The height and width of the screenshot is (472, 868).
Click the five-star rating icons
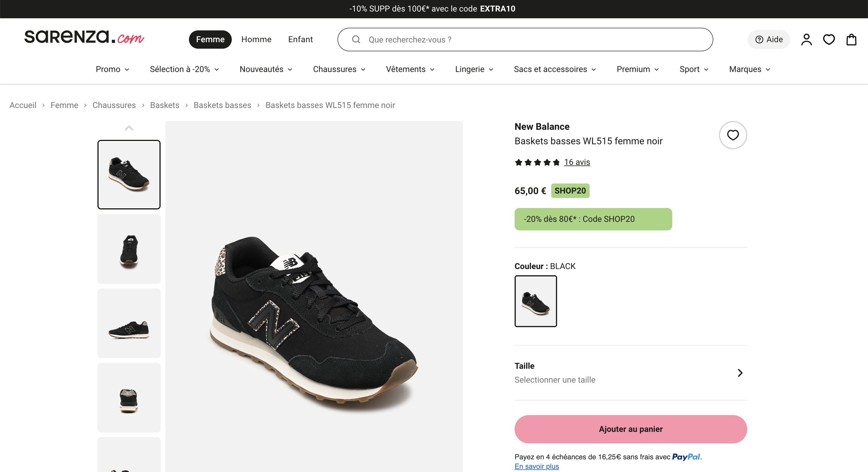pyautogui.click(x=537, y=163)
